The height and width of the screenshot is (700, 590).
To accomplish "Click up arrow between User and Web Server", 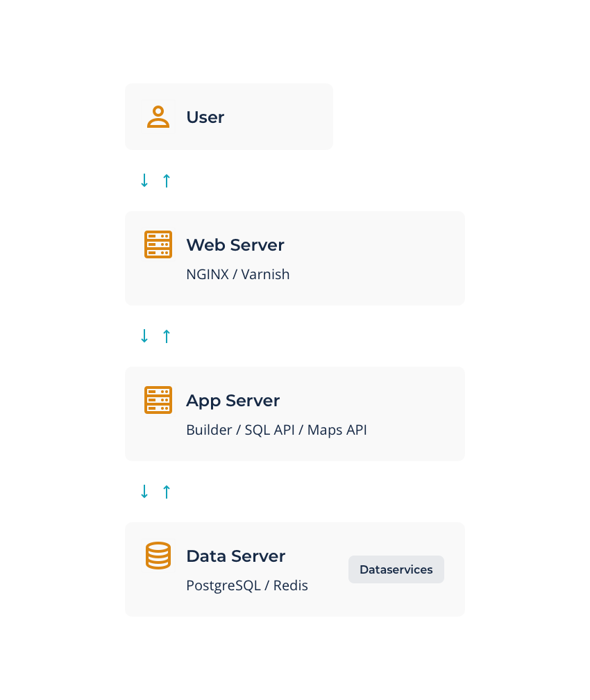I will [167, 181].
